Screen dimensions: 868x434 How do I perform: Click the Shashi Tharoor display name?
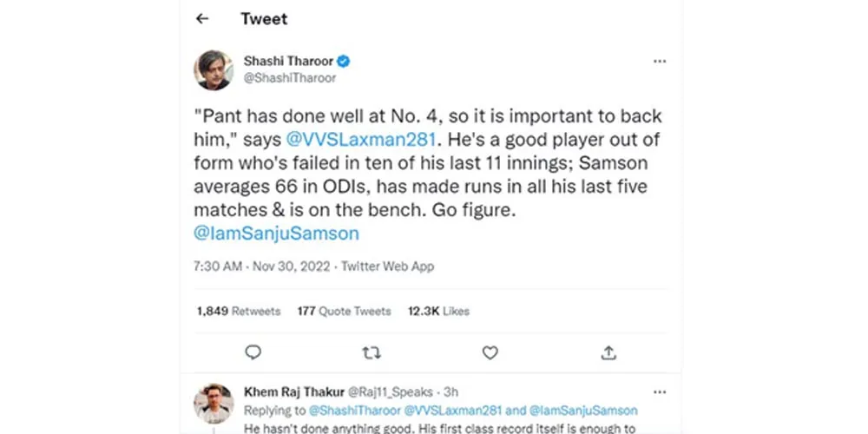point(287,62)
